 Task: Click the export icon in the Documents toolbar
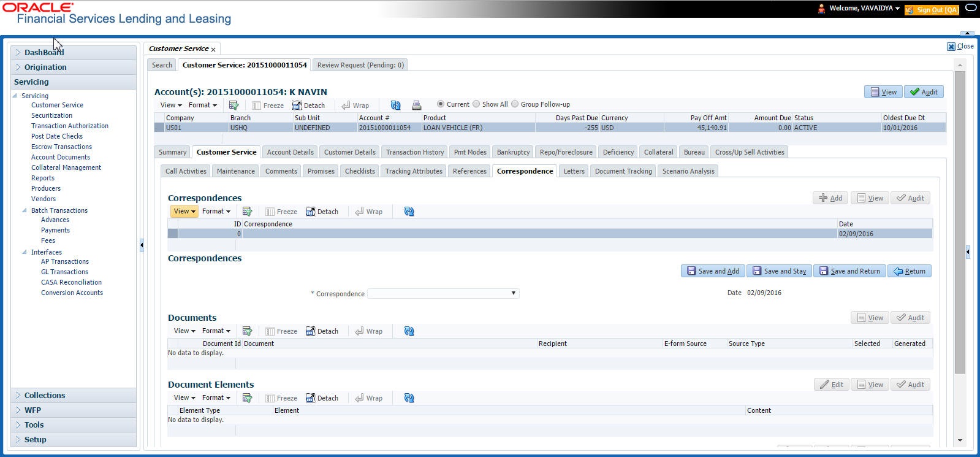pos(247,331)
